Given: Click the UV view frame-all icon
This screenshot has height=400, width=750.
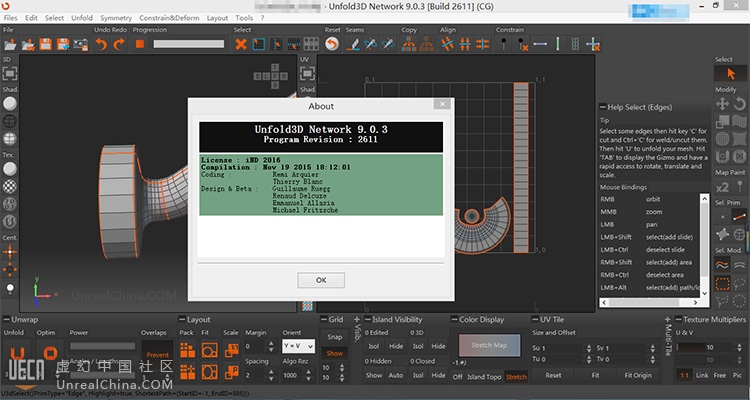Looking at the screenshot, I should pyautogui.click(x=307, y=73).
